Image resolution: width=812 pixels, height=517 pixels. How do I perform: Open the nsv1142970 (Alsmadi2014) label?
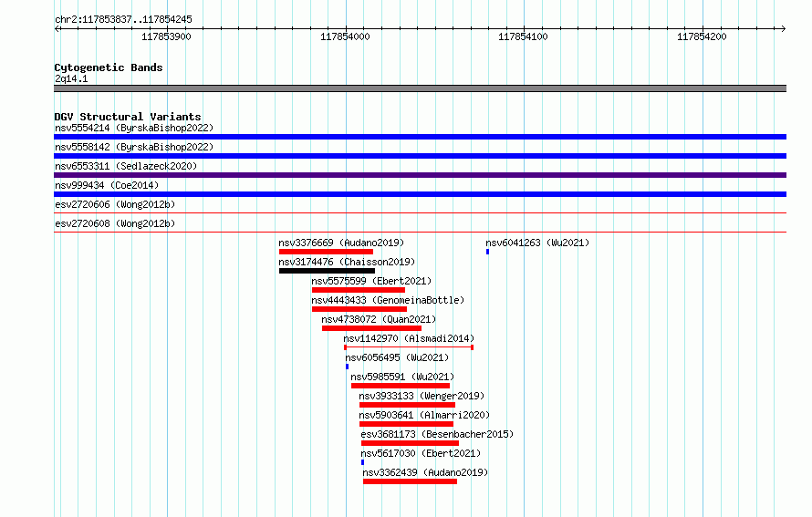pos(409,338)
